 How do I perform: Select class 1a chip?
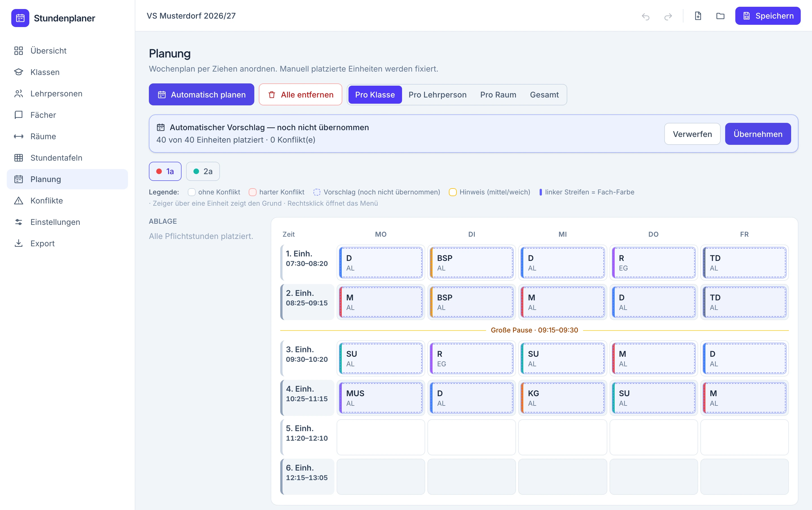tap(165, 171)
